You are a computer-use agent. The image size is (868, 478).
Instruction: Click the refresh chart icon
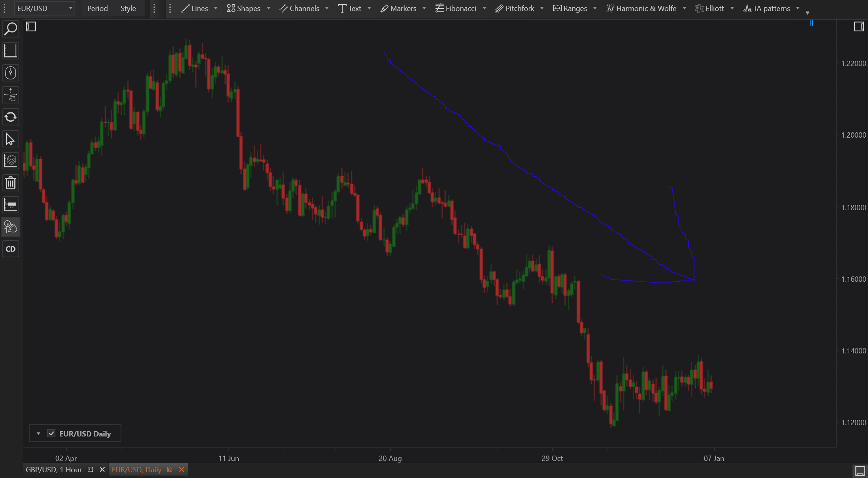(x=11, y=117)
